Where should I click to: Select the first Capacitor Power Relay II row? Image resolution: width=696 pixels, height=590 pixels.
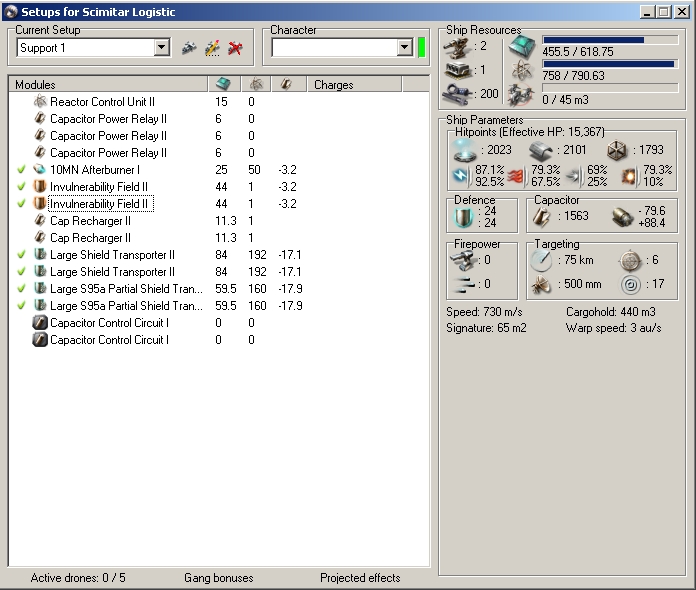pyautogui.click(x=219, y=119)
